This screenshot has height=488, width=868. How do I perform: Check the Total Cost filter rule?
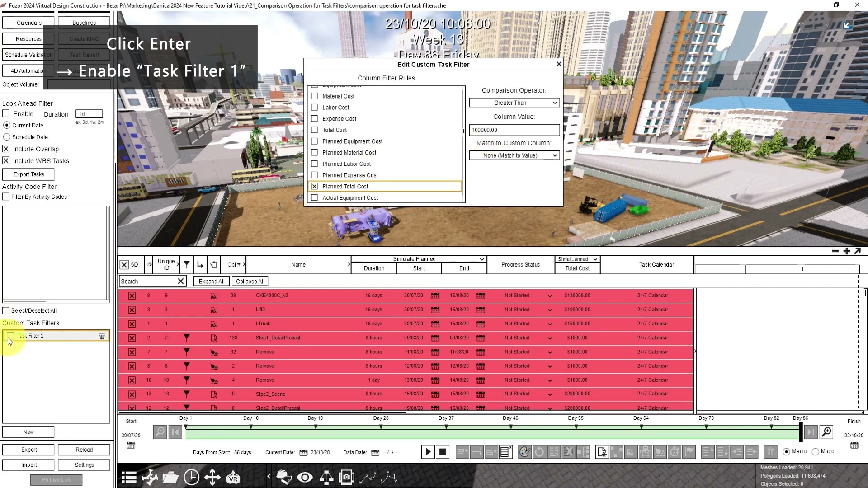coord(315,130)
